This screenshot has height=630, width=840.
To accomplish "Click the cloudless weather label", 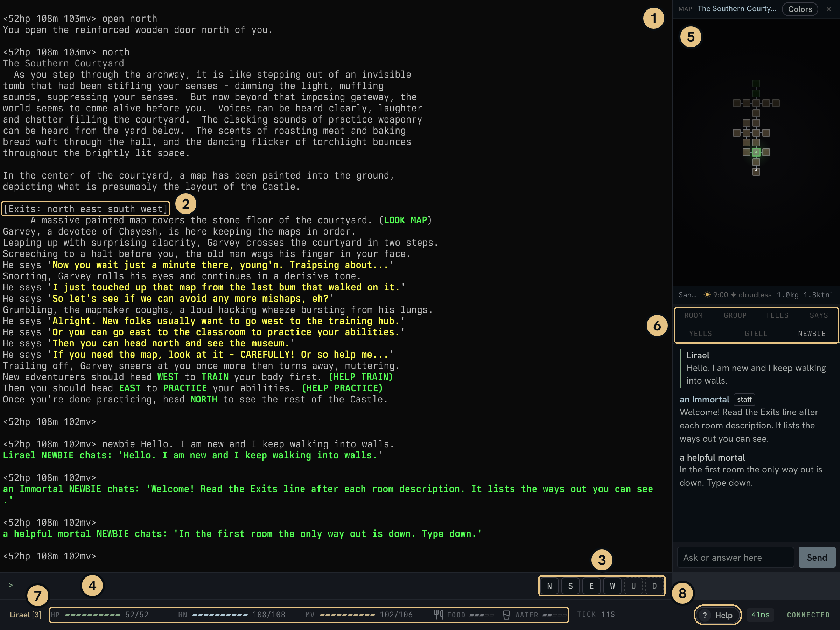I will tap(755, 295).
